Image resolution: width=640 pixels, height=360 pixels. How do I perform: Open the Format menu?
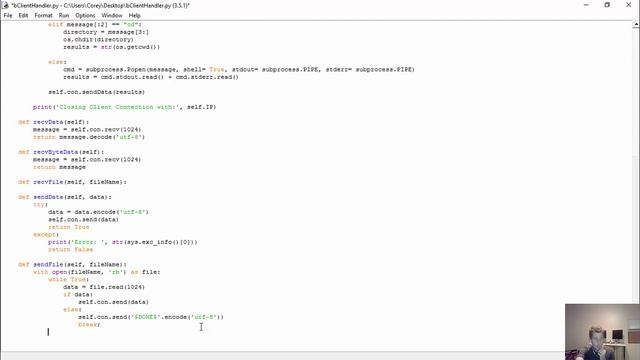pos(43,15)
